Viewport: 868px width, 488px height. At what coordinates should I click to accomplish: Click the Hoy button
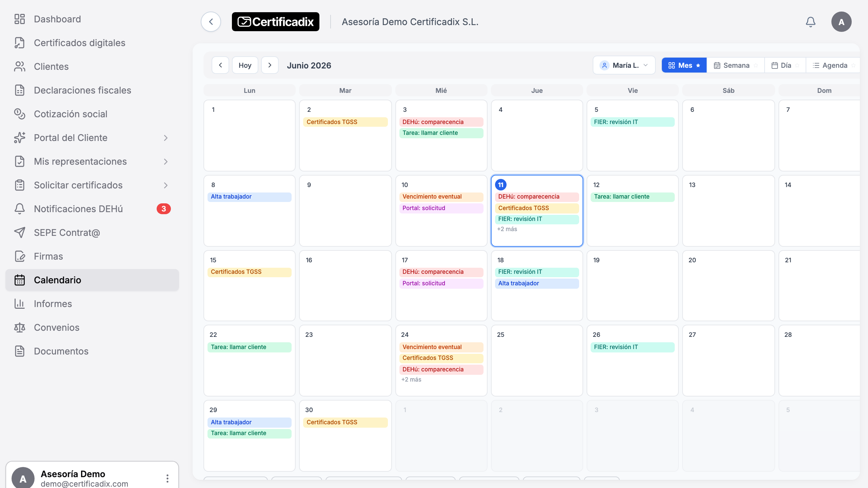tap(245, 65)
